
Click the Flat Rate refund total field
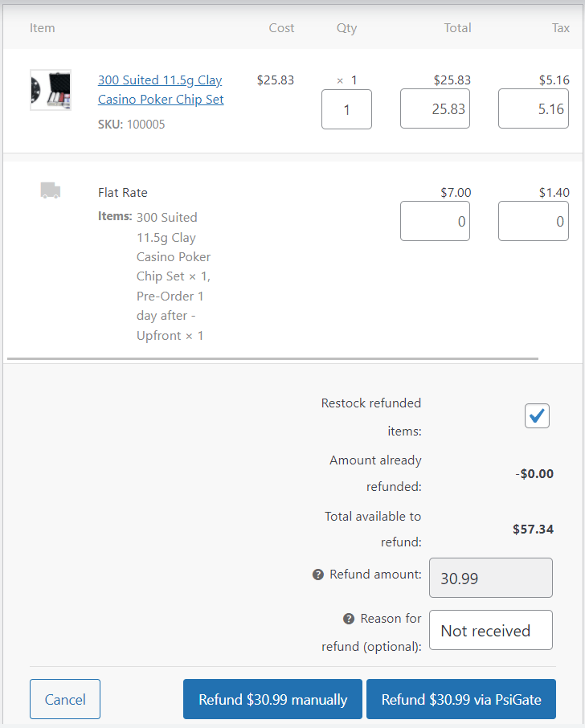[x=435, y=221]
